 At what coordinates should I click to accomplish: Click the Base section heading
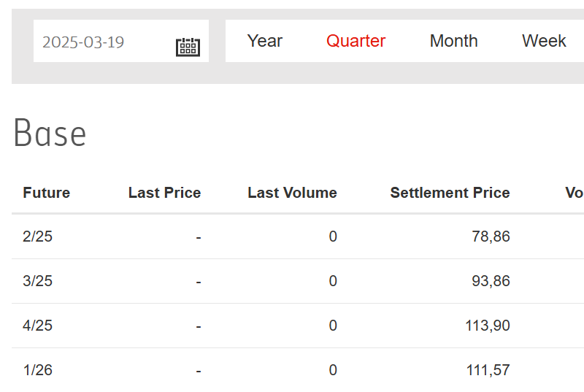(50, 134)
